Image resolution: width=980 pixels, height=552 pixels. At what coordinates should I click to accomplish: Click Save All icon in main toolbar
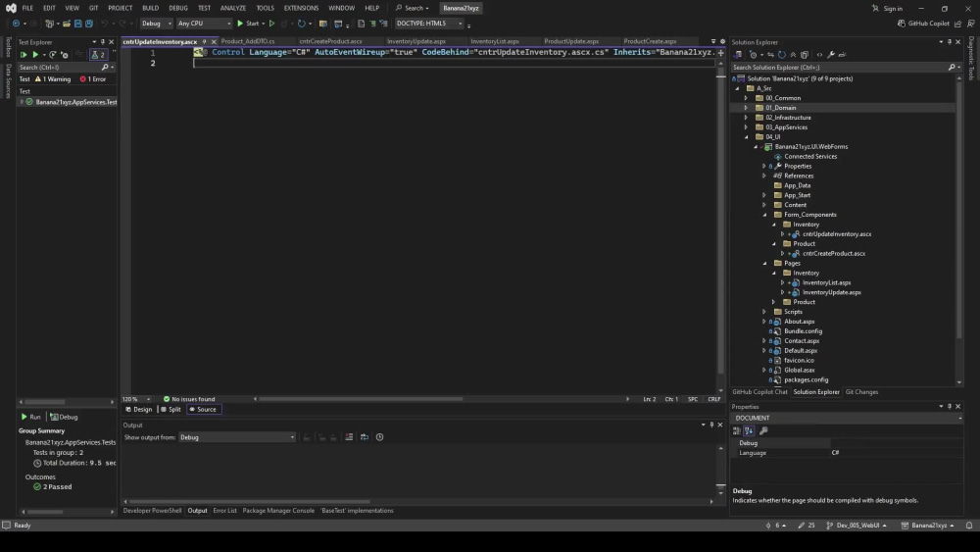coord(89,24)
